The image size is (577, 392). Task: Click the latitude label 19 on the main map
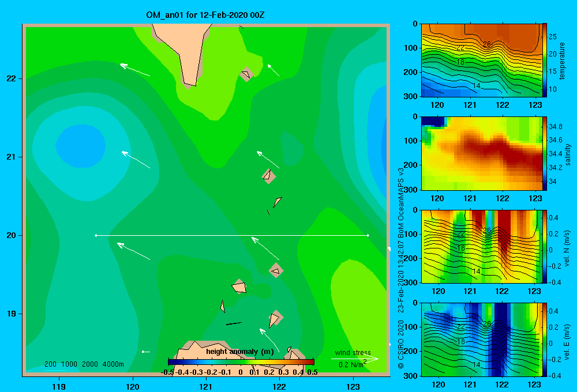click(x=11, y=314)
